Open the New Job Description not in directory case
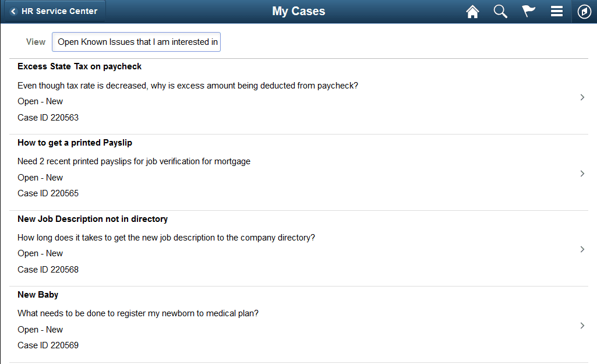The image size is (597, 364). coord(93,218)
